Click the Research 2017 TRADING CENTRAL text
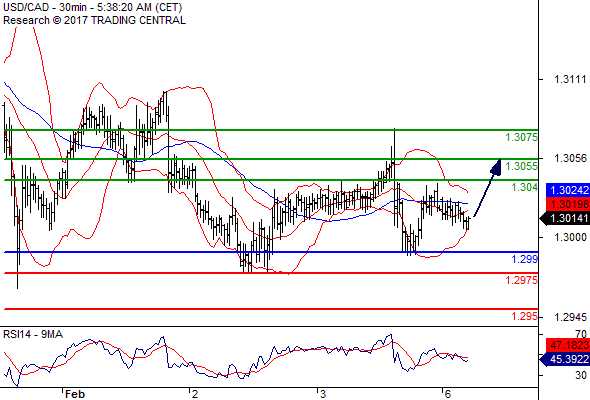Image resolution: width=590 pixels, height=400 pixels. (94, 20)
